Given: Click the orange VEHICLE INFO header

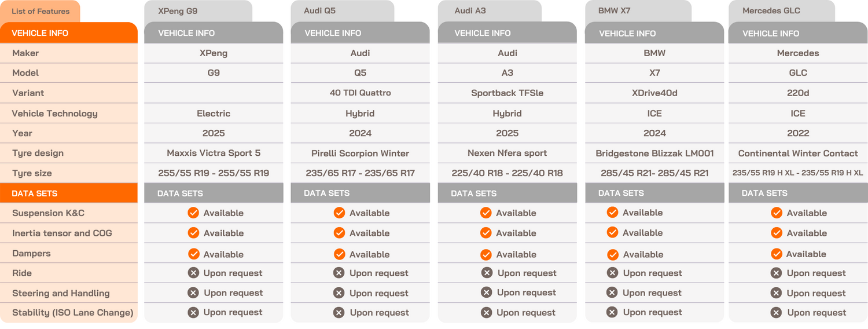Looking at the screenshot, I should pos(68,33).
